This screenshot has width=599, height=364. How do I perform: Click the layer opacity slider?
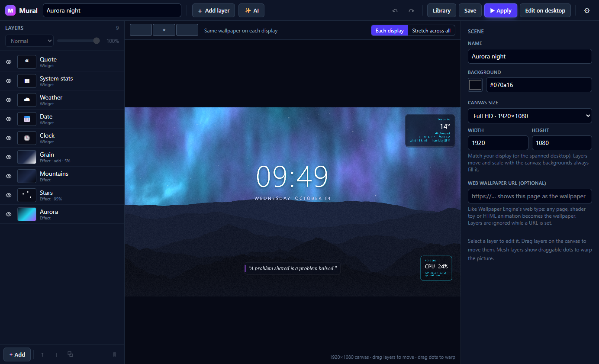(x=78, y=41)
